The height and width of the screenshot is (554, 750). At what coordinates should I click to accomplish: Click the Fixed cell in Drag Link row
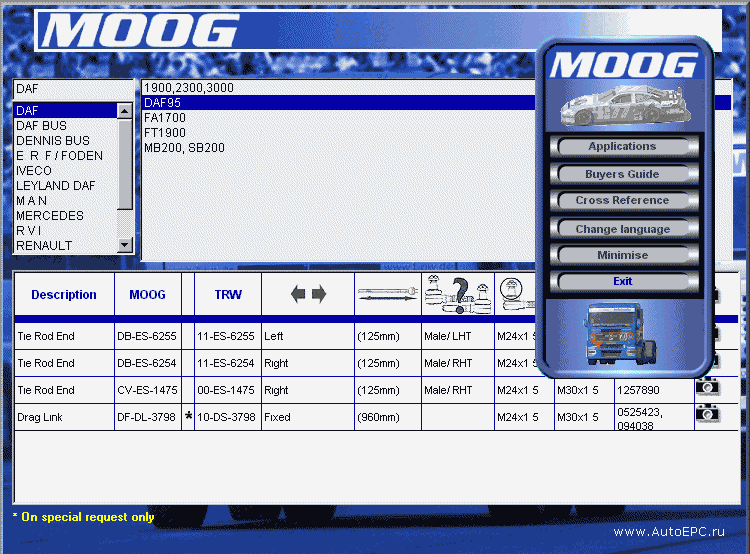click(x=308, y=417)
